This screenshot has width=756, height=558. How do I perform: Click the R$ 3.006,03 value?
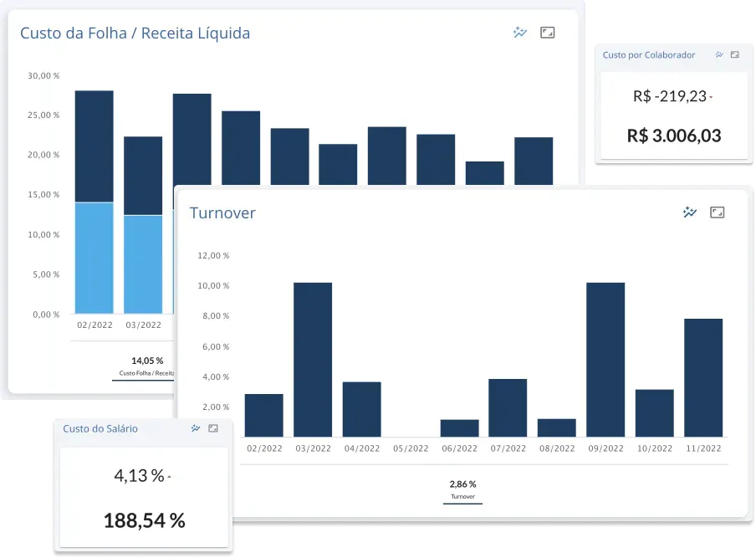tap(674, 136)
